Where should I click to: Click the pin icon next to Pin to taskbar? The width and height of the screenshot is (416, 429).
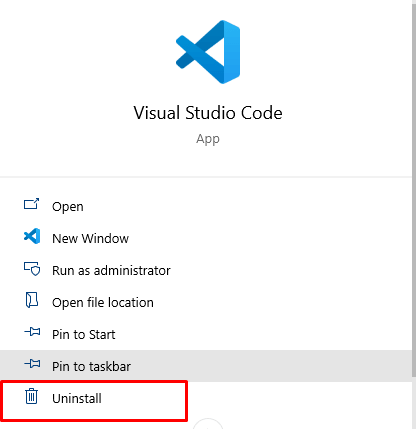(x=32, y=364)
